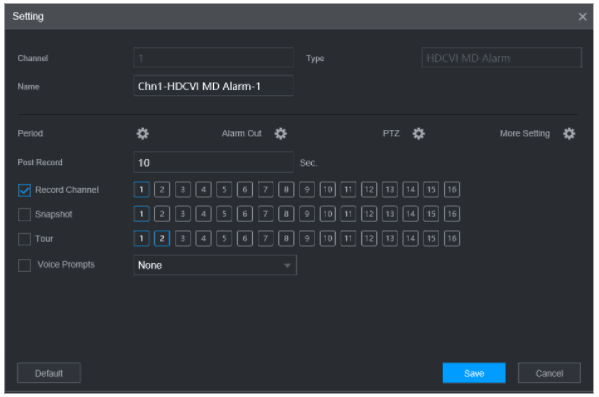Click the Save button
Image resolution: width=599 pixels, height=397 pixels.
pyautogui.click(x=474, y=373)
